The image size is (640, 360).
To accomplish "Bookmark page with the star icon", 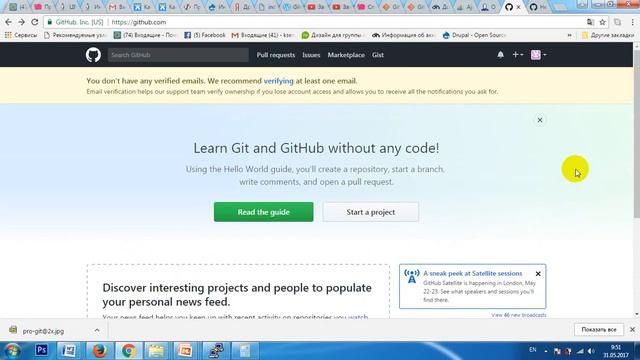I will (602, 22).
